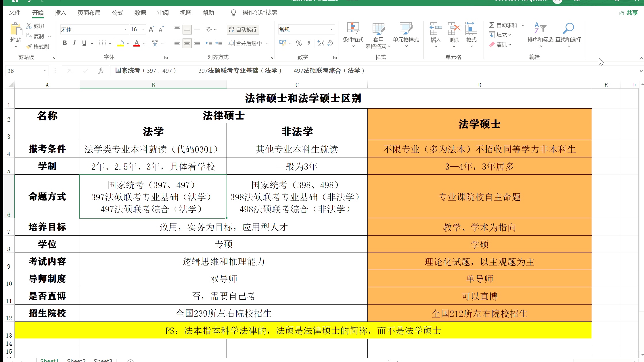Decrease decimal places icon
Viewport: 644px width, 362px height.
[330, 43]
